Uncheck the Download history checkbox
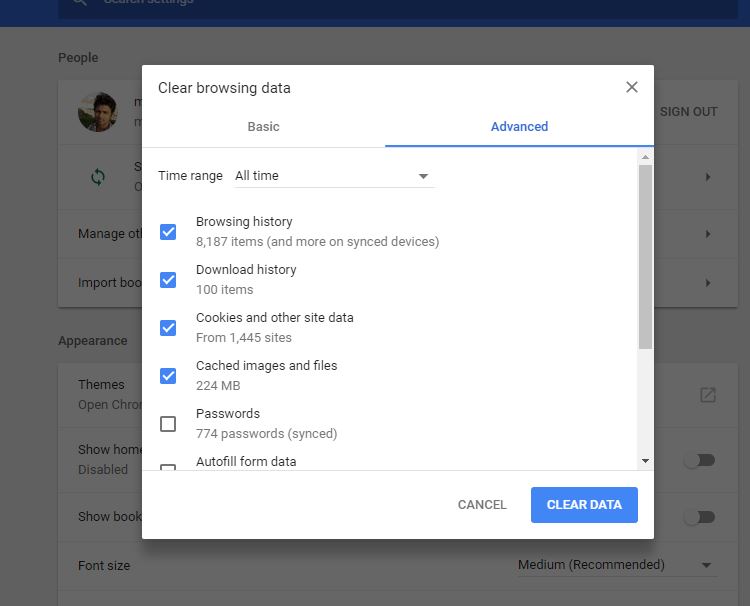 (x=168, y=280)
